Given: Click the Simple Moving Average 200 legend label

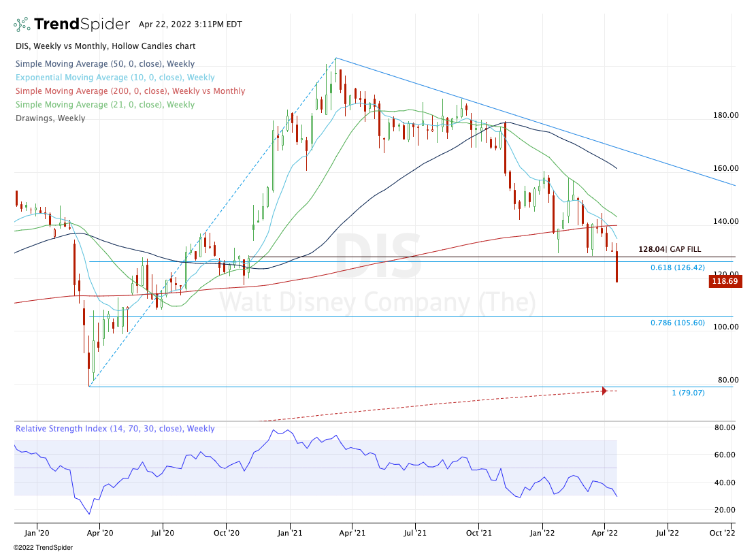Looking at the screenshot, I should [x=130, y=91].
